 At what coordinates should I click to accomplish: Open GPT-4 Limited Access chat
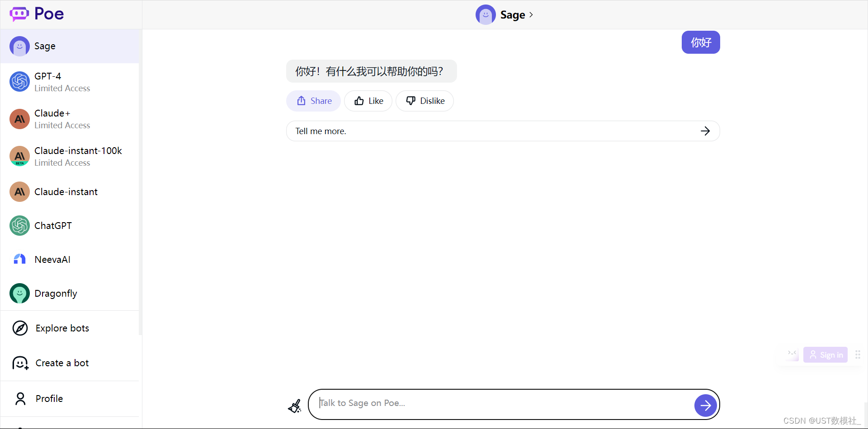pyautogui.click(x=70, y=82)
